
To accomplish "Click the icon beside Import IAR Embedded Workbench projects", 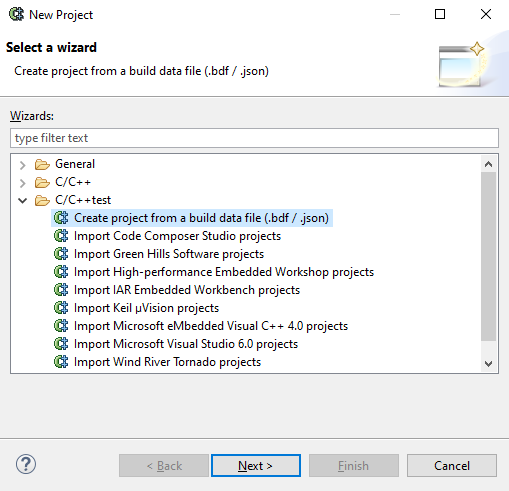I will tap(61, 290).
